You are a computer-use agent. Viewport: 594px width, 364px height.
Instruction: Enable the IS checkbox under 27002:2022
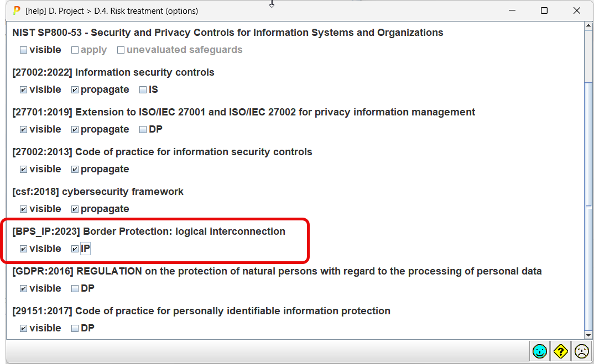(143, 90)
